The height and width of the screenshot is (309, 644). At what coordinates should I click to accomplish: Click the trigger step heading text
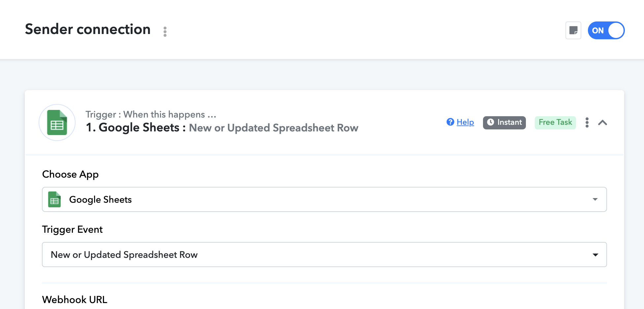point(222,128)
